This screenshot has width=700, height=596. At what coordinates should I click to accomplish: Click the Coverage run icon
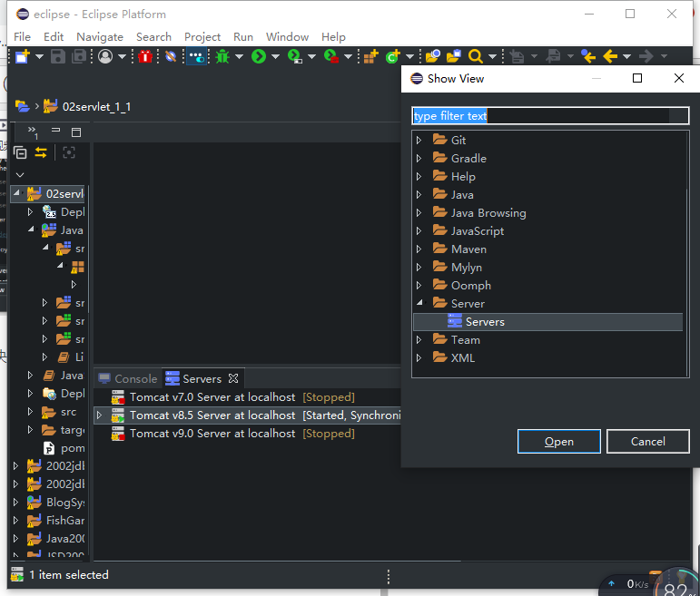click(295, 56)
